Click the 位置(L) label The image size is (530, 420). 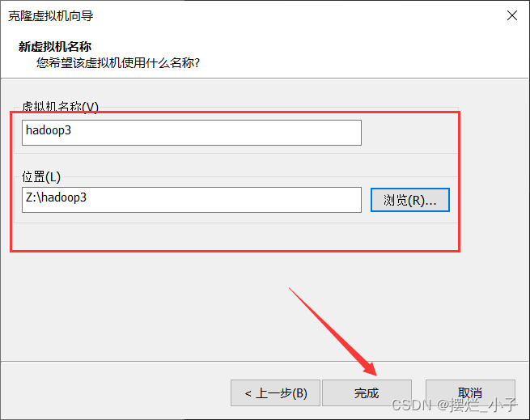(41, 177)
